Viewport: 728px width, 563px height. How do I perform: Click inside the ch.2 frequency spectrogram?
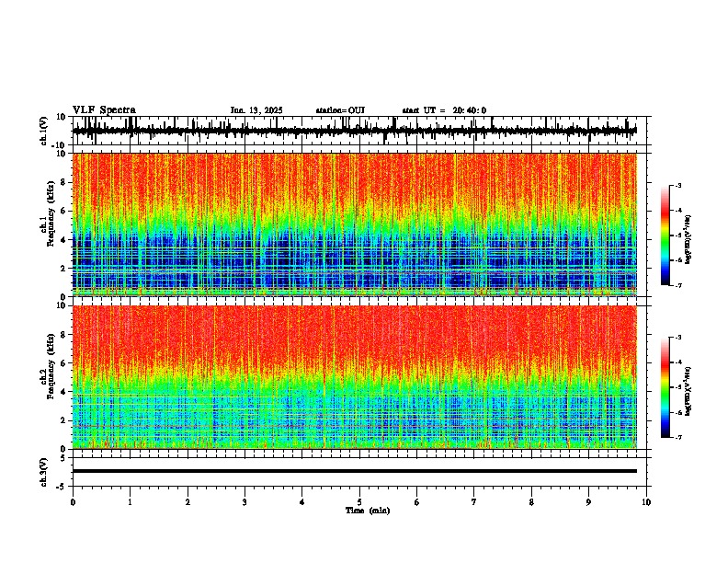355,377
